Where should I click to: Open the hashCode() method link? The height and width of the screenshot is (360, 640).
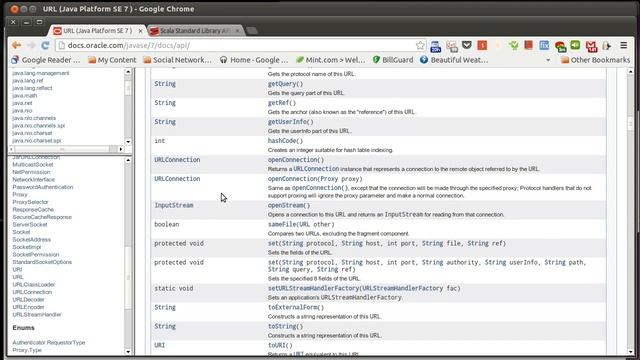(285, 141)
